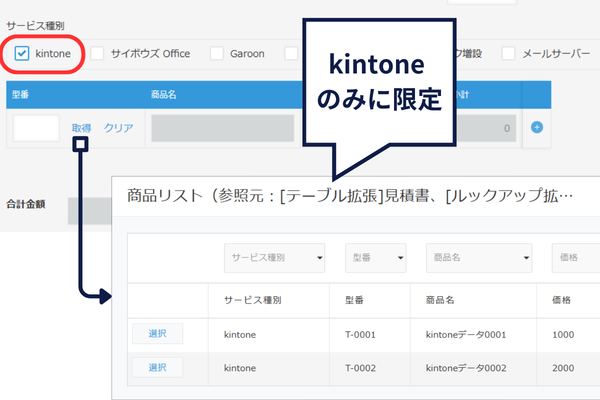Click the サービス種別 column header in list
Screen dimensions: 600x400
pyautogui.click(x=253, y=300)
